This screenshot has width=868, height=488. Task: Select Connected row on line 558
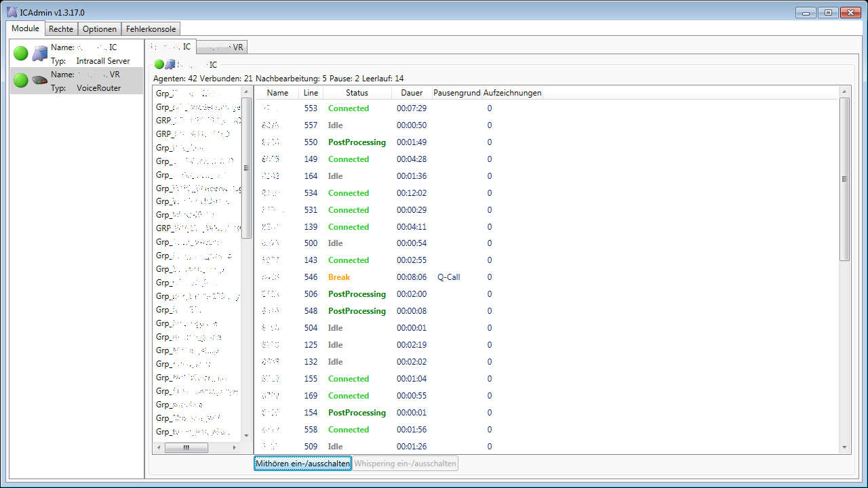tap(547, 430)
